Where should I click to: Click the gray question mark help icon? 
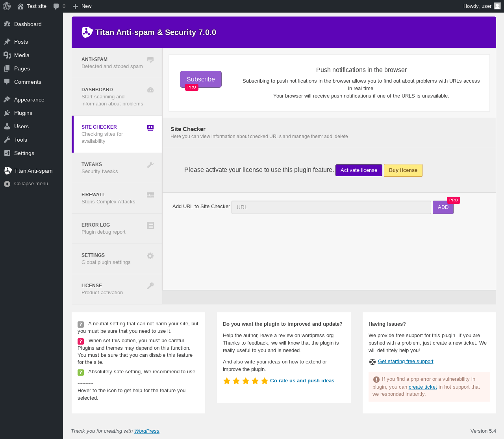(81, 325)
